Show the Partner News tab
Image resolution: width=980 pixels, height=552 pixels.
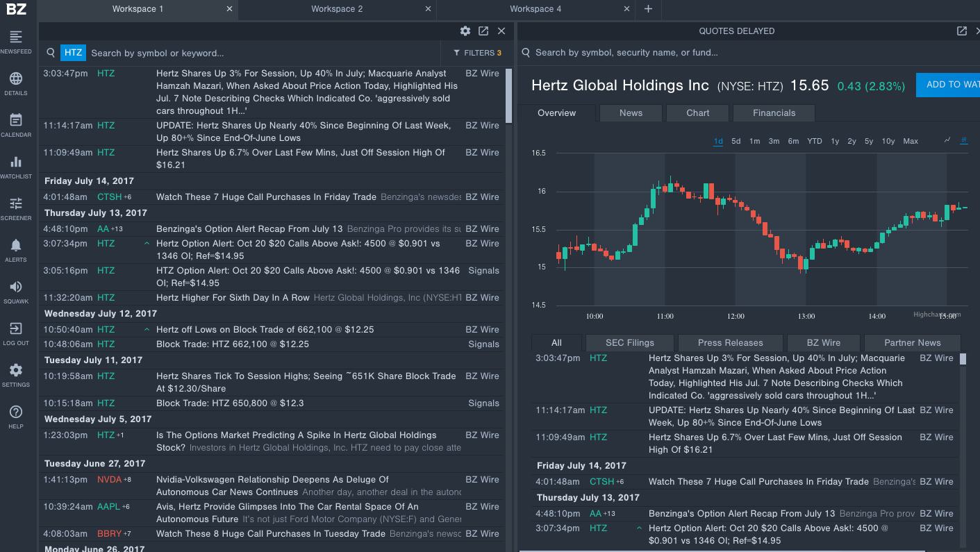pyautogui.click(x=913, y=343)
